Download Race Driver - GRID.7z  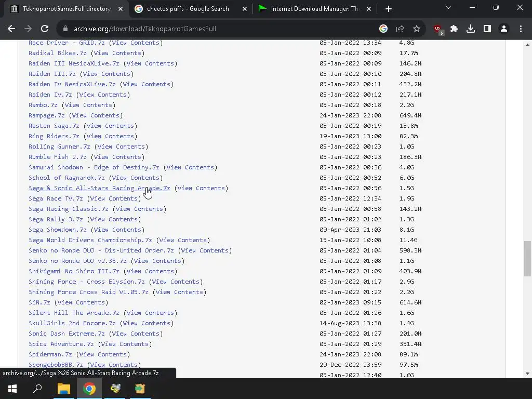(x=66, y=43)
